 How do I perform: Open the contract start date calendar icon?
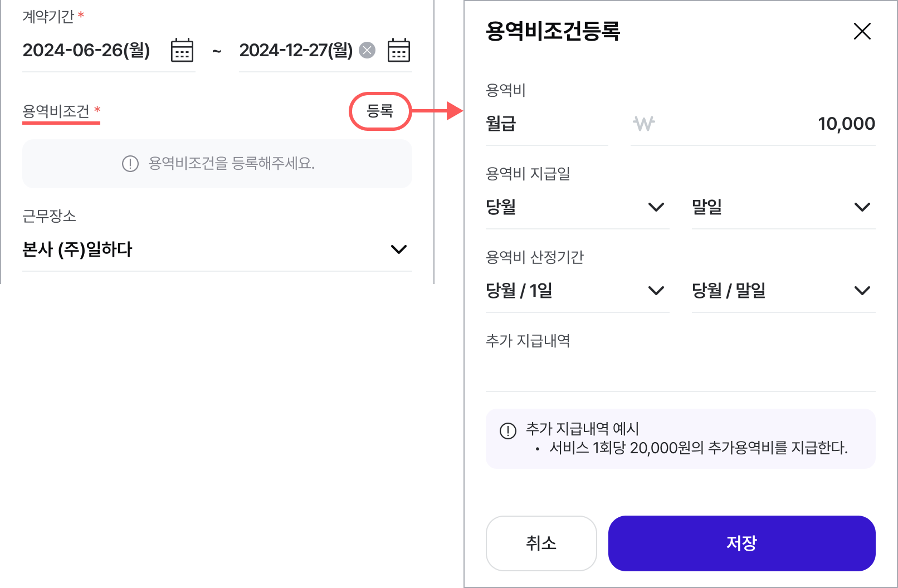click(x=182, y=50)
